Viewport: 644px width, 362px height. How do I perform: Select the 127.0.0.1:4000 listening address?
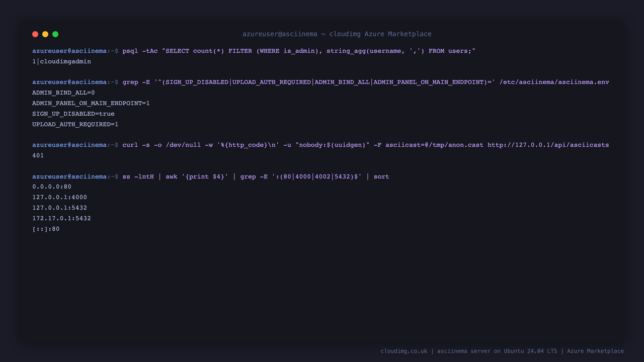59,197
